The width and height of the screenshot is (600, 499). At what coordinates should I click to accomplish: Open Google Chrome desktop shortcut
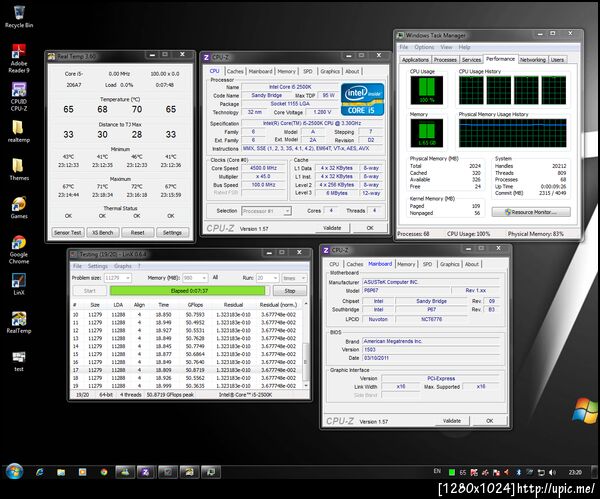click(17, 243)
